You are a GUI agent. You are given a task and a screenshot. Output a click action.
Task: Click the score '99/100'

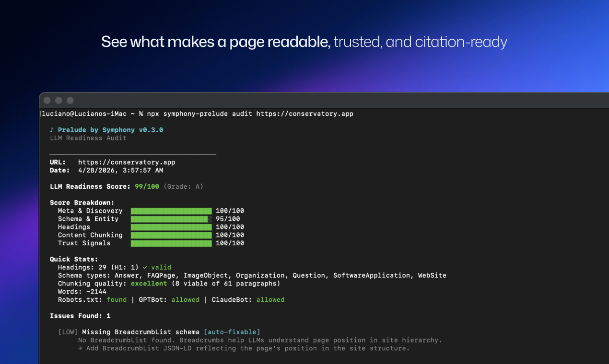pyautogui.click(x=147, y=186)
